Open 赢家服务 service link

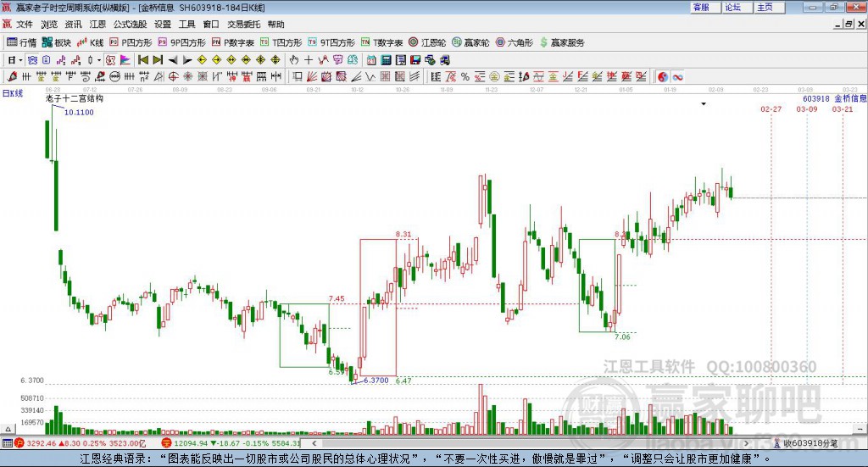coord(561,42)
